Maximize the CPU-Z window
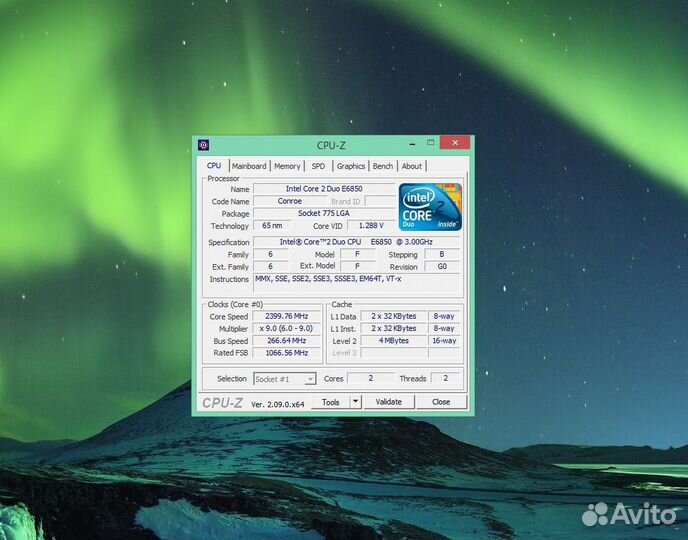The image size is (688, 540). (430, 143)
